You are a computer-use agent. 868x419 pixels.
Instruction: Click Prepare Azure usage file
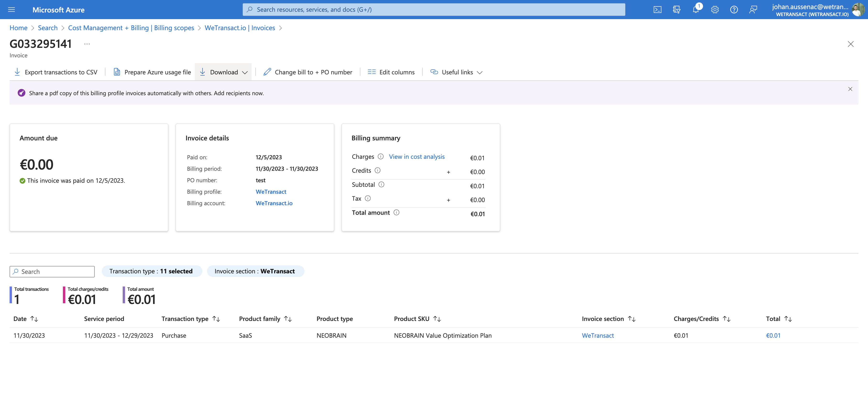[152, 72]
